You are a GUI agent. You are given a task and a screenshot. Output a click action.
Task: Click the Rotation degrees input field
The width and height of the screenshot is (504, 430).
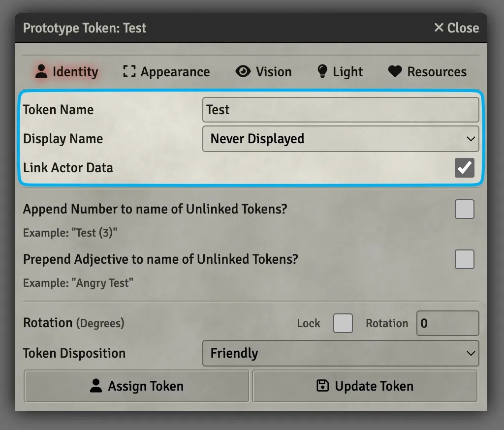pos(447,323)
